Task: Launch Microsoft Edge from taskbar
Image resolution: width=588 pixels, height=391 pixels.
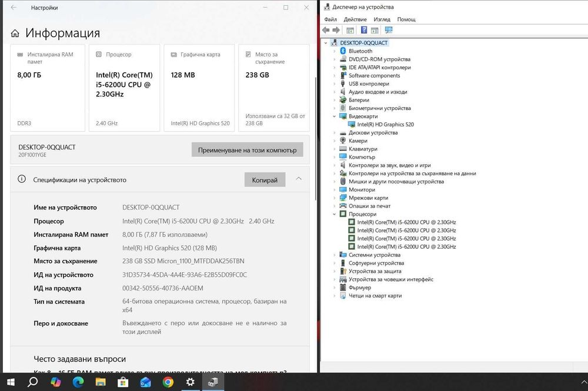Action: (78, 382)
